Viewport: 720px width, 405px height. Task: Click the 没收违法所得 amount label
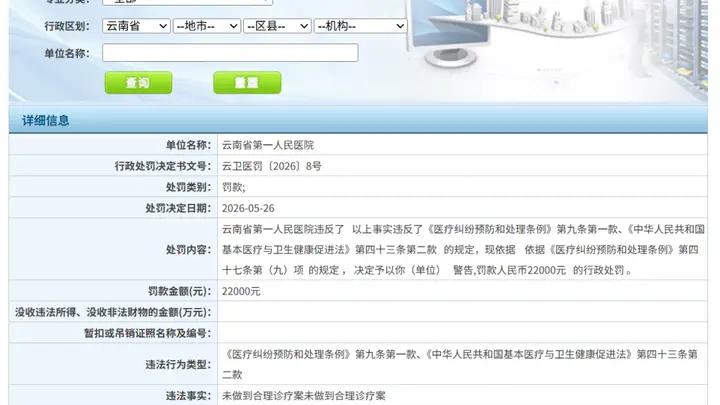click(113, 313)
